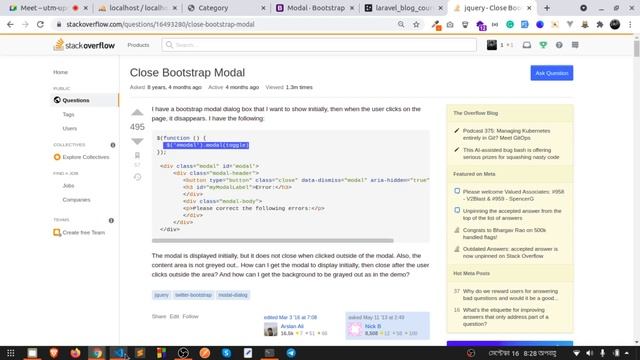
Task: Open the Kubernetes podcast blog link
Action: [x=507, y=134]
